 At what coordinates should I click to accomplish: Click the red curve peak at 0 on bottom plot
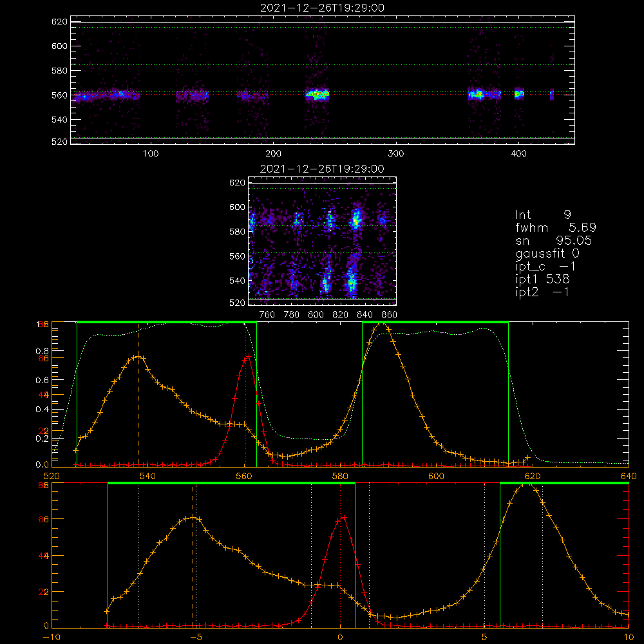click(x=344, y=518)
